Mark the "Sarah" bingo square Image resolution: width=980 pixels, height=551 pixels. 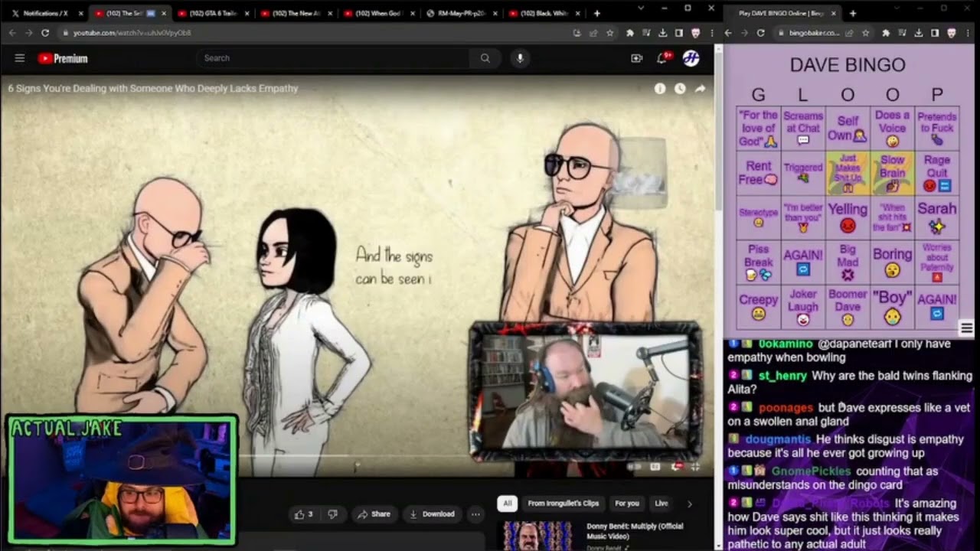(937, 217)
